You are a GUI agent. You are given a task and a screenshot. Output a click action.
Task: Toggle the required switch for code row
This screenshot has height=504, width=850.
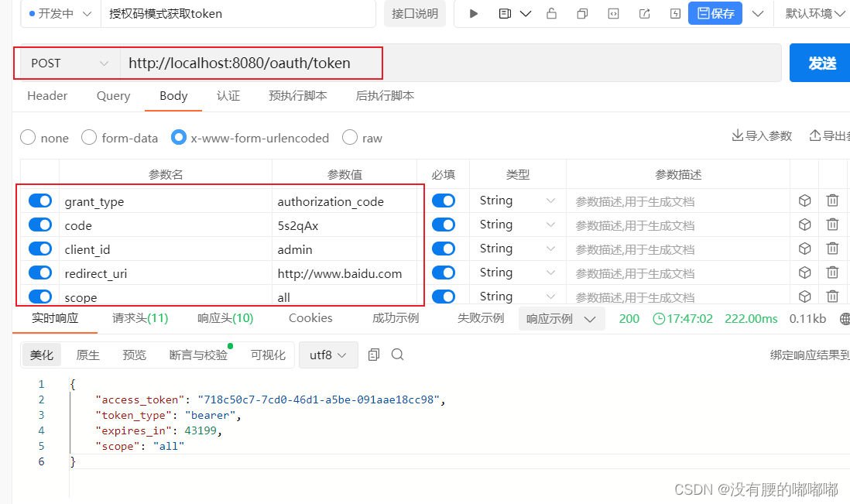pyautogui.click(x=444, y=225)
